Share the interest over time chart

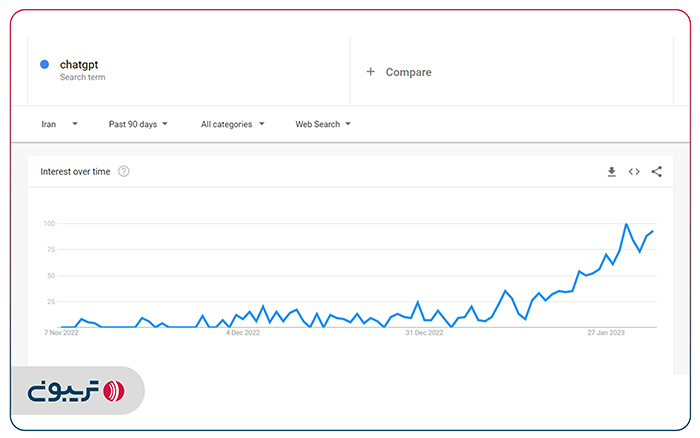[656, 172]
